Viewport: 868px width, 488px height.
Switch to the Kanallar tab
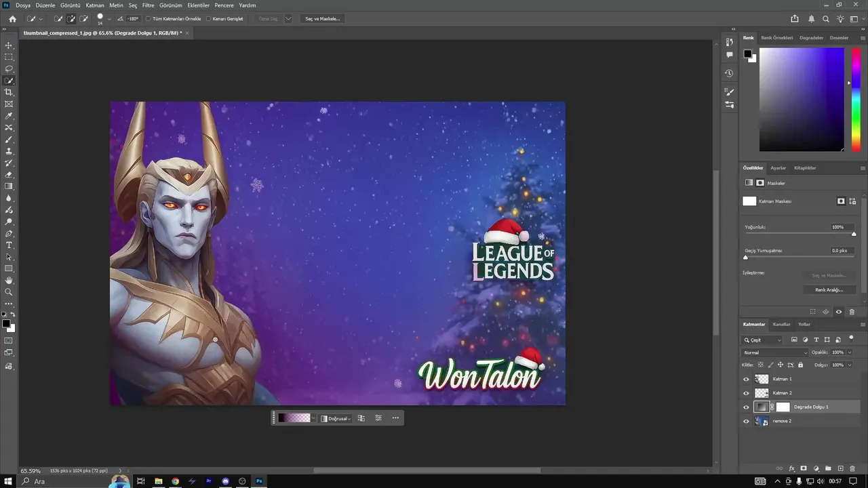781,325
